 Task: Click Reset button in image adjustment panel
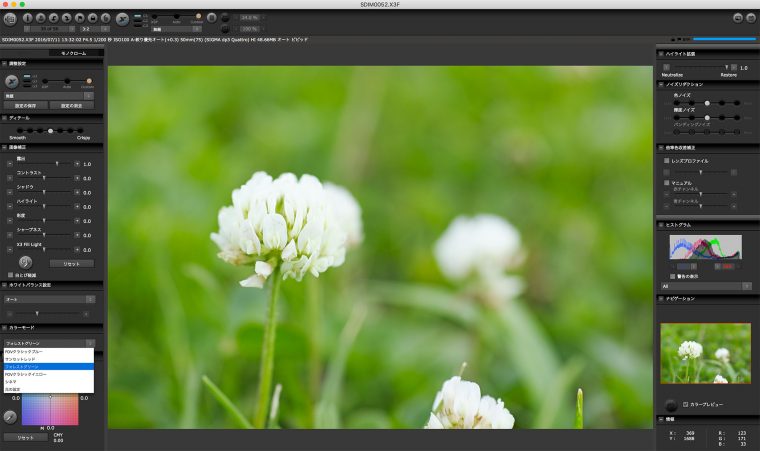click(72, 264)
